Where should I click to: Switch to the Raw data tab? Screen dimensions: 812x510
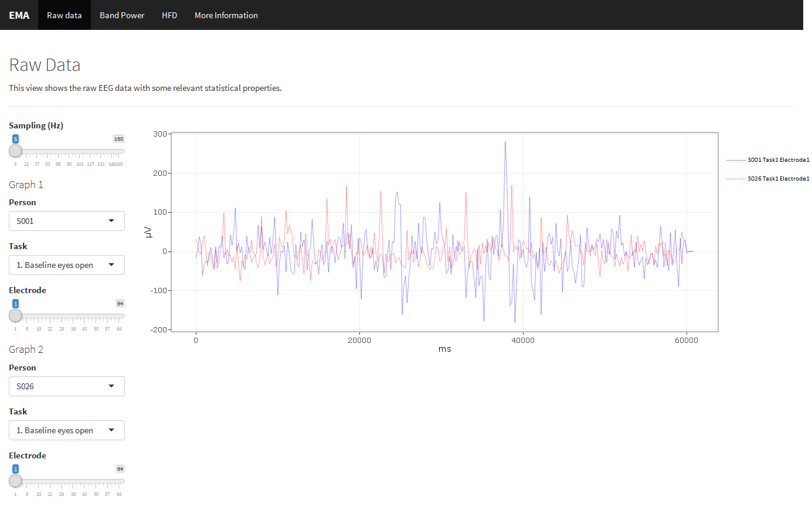point(64,15)
